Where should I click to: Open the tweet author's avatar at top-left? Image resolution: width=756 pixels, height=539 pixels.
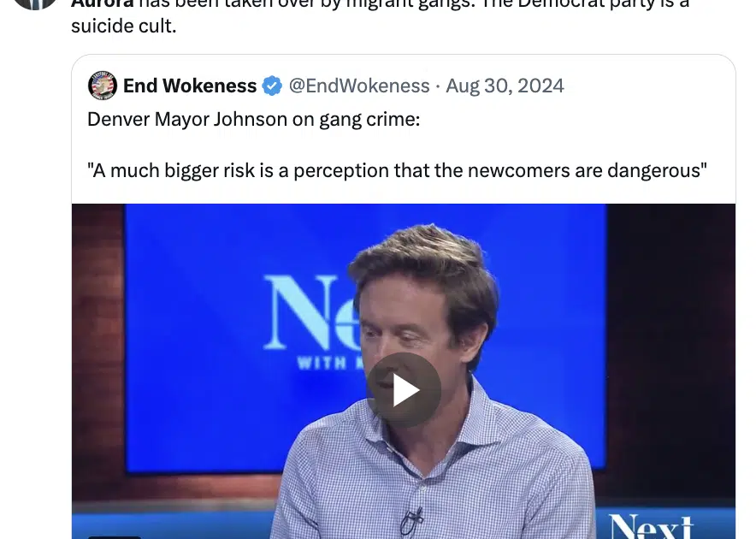(35, 4)
